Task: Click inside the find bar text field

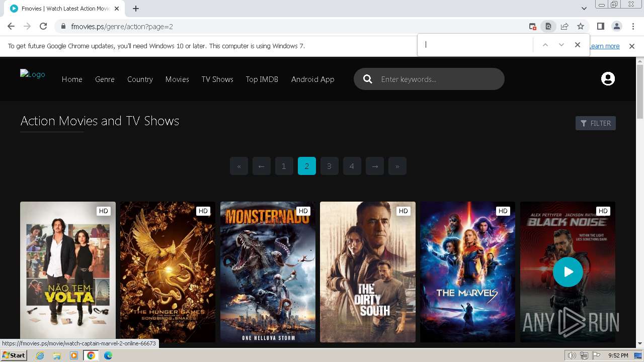Action: click(x=476, y=45)
